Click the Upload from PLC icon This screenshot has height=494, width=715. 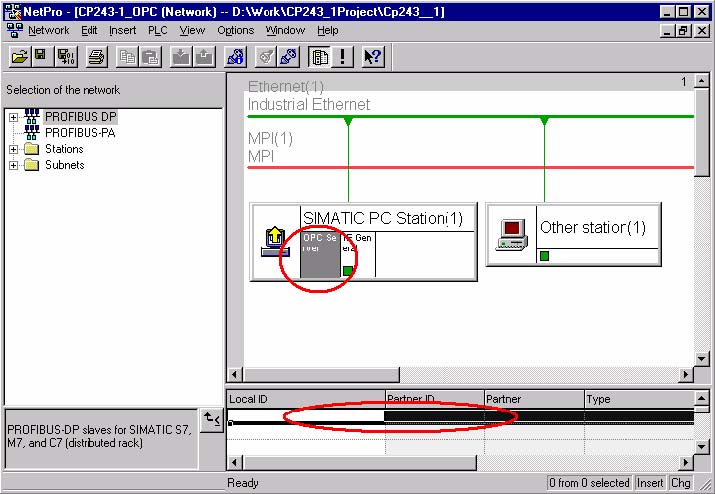(204, 57)
